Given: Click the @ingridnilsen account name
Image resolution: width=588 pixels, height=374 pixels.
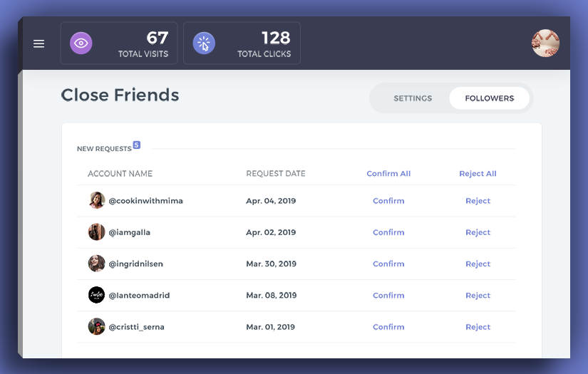Looking at the screenshot, I should pos(135,264).
